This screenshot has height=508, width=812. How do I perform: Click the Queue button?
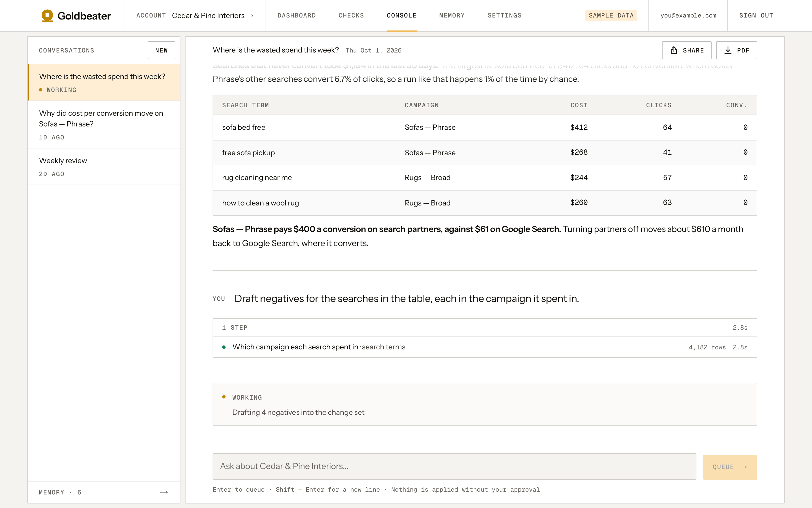coord(730,467)
